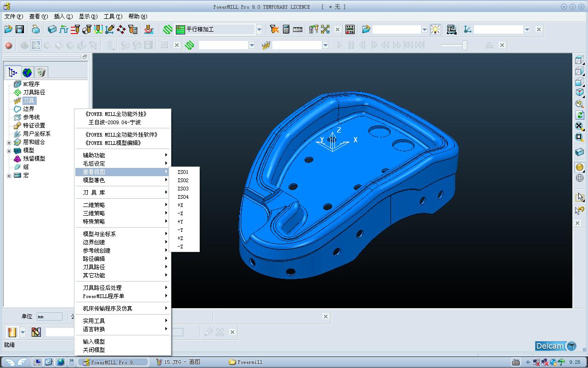Viewport: 588px width, 368px height.
Task: Open the 工具(T) menu
Action: (113, 17)
